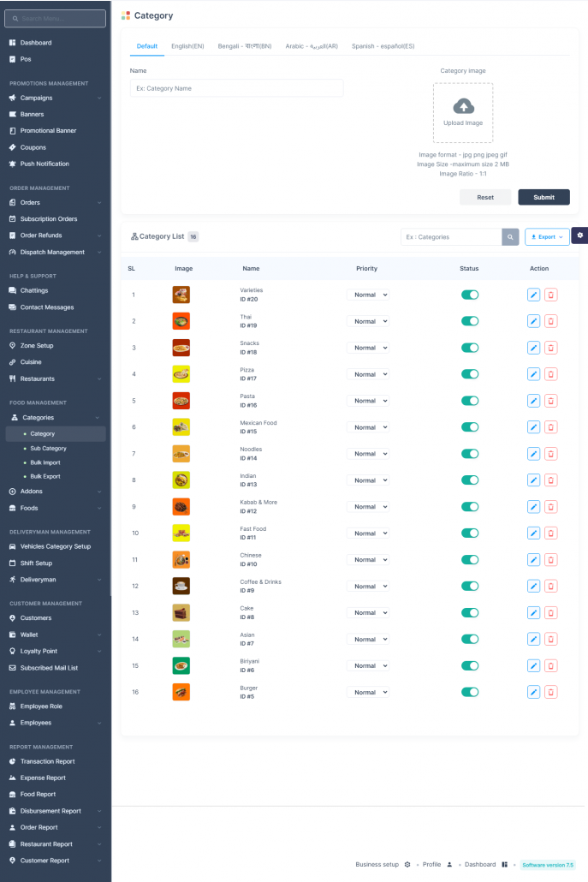The height and width of the screenshot is (882, 588).
Task: Click the Mexican Food category thumbnail
Action: [x=181, y=427]
